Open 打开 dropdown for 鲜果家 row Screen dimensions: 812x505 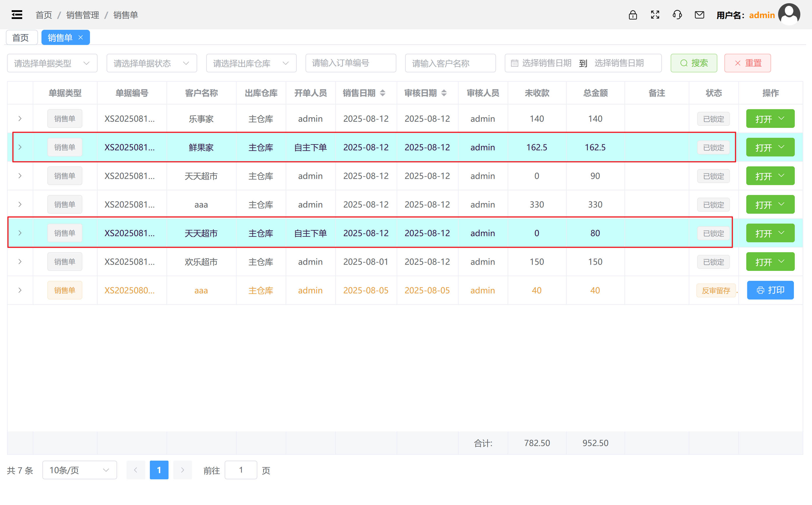tap(770, 147)
